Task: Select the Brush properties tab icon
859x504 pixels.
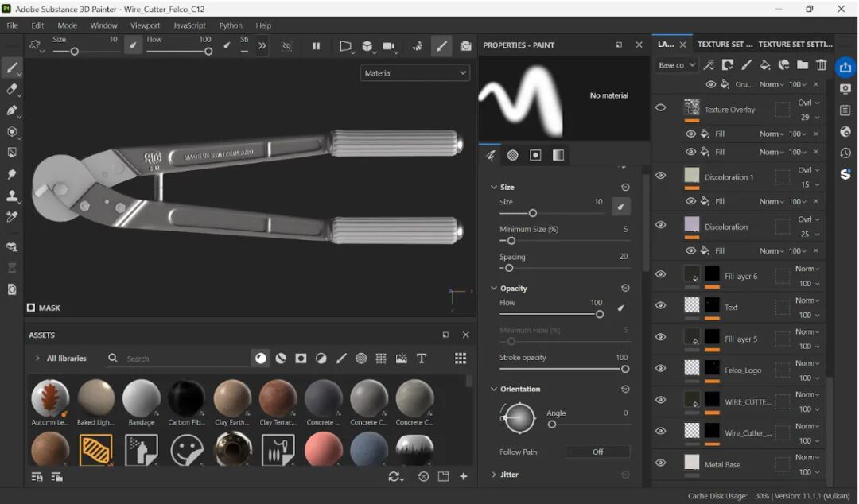Action: pyautogui.click(x=490, y=155)
